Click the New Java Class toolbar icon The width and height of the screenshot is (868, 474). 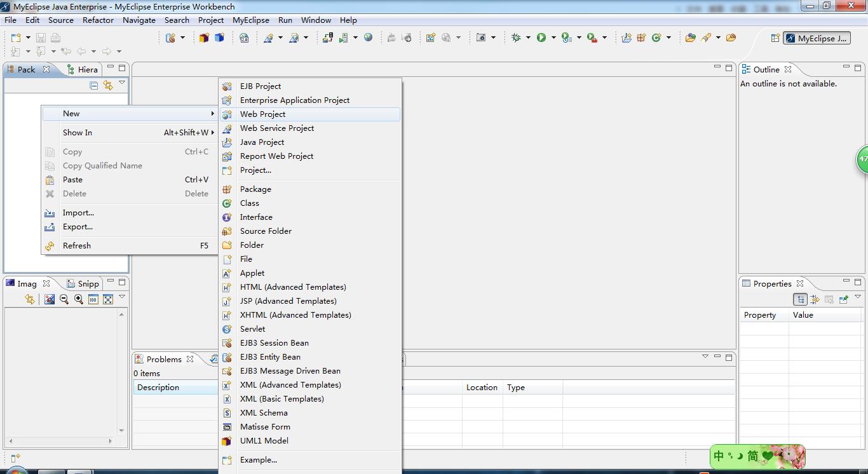[656, 38]
